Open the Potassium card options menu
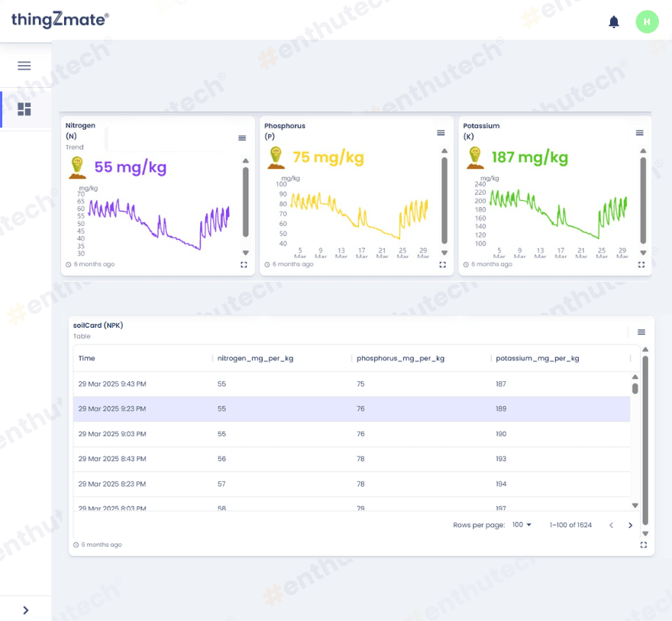Viewport: 672px width, 621px height. point(639,133)
